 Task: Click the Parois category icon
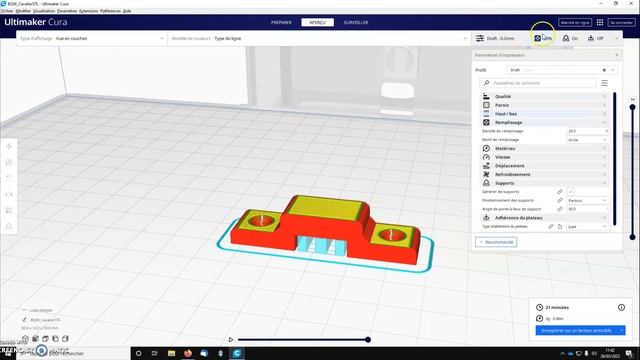tap(486, 105)
